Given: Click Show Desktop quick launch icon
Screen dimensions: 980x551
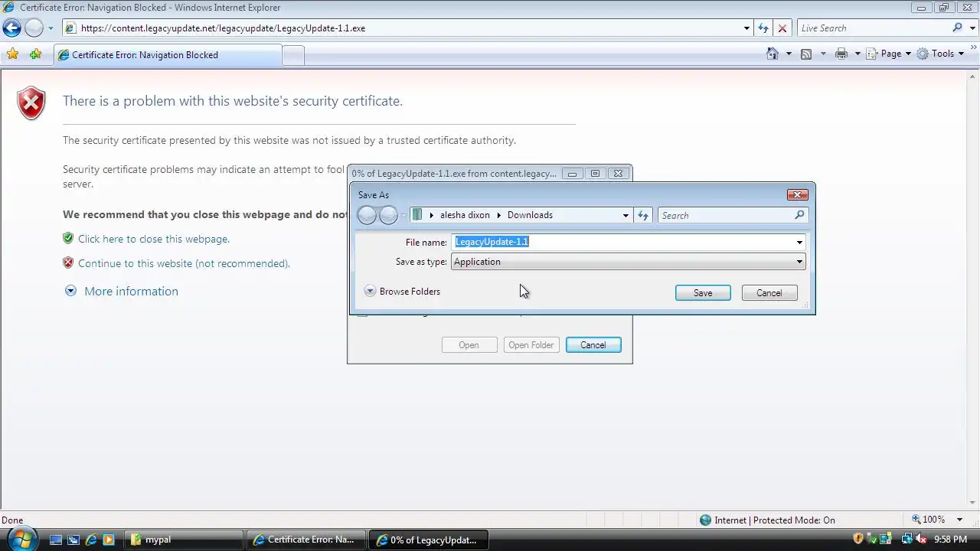Looking at the screenshot, I should [x=55, y=540].
